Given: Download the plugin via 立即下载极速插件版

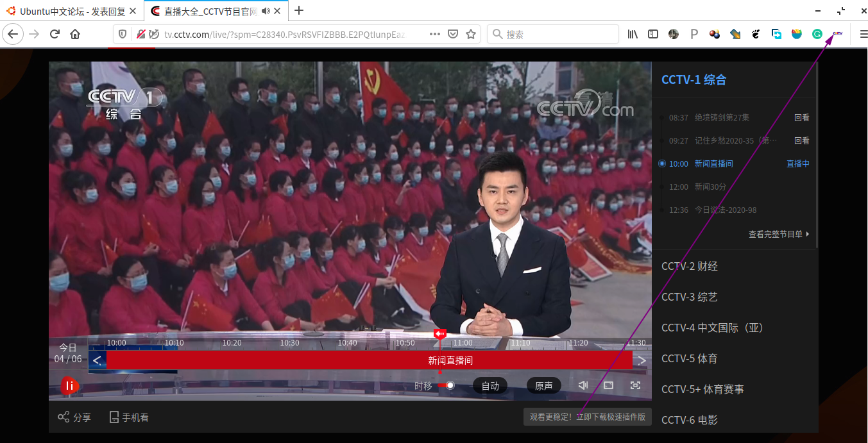Looking at the screenshot, I should 610,417.
